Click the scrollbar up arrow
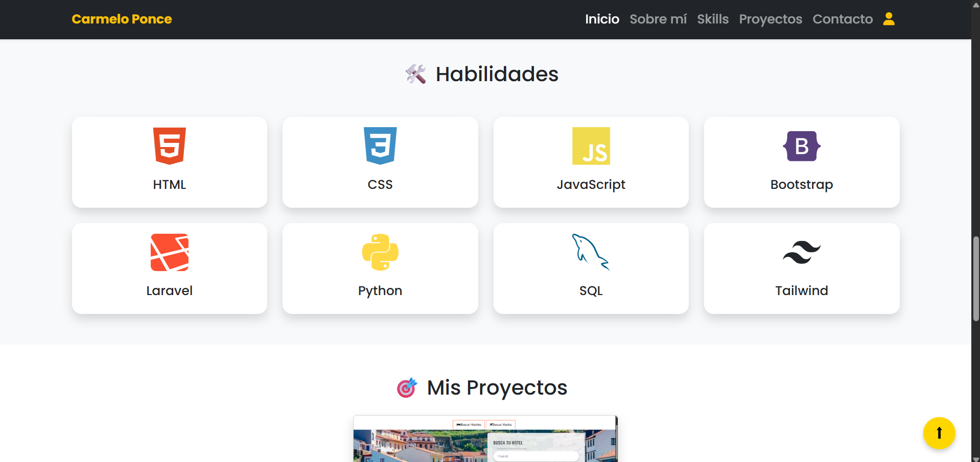Viewport: 980px width, 462px height. pyautogui.click(x=976, y=4)
